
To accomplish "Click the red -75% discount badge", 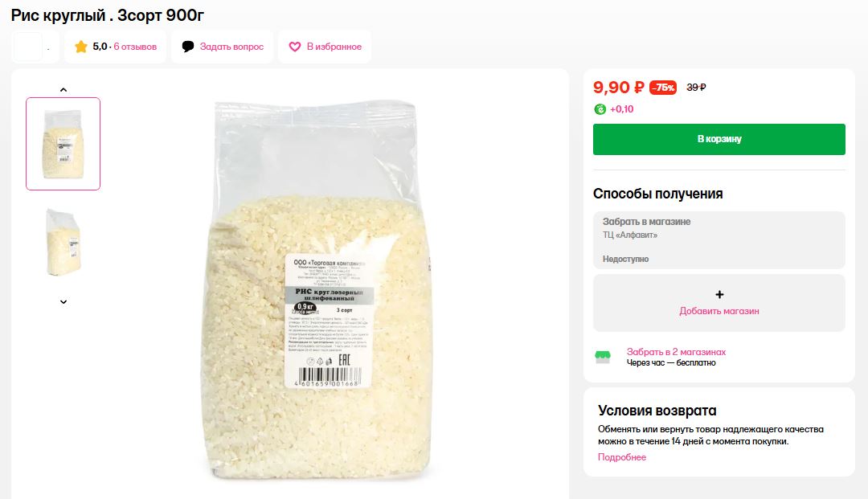I will [x=663, y=88].
